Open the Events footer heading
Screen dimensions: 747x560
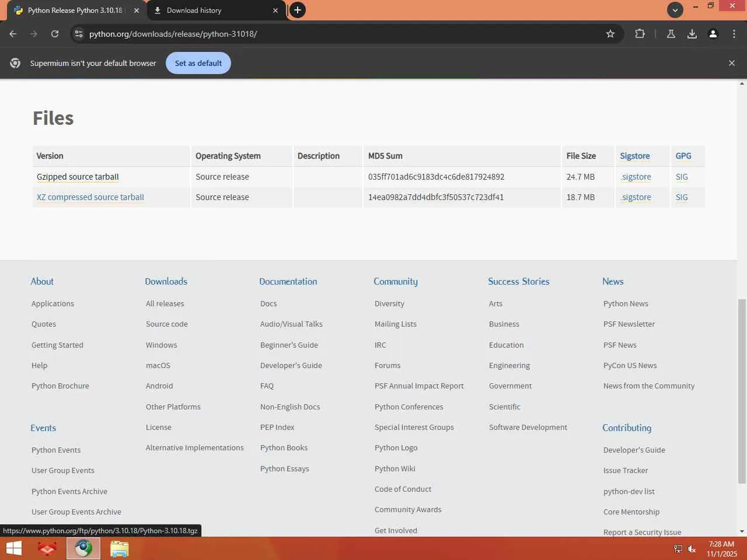(43, 428)
